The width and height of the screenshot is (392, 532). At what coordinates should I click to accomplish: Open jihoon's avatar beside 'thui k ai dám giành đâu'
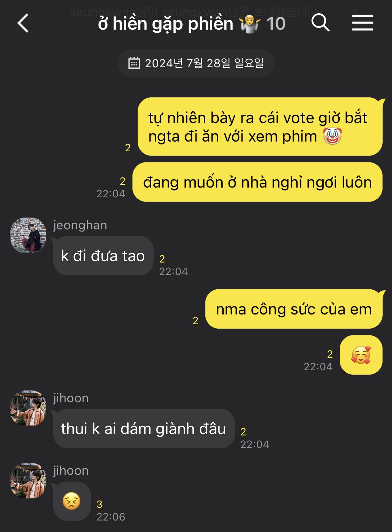(28, 408)
